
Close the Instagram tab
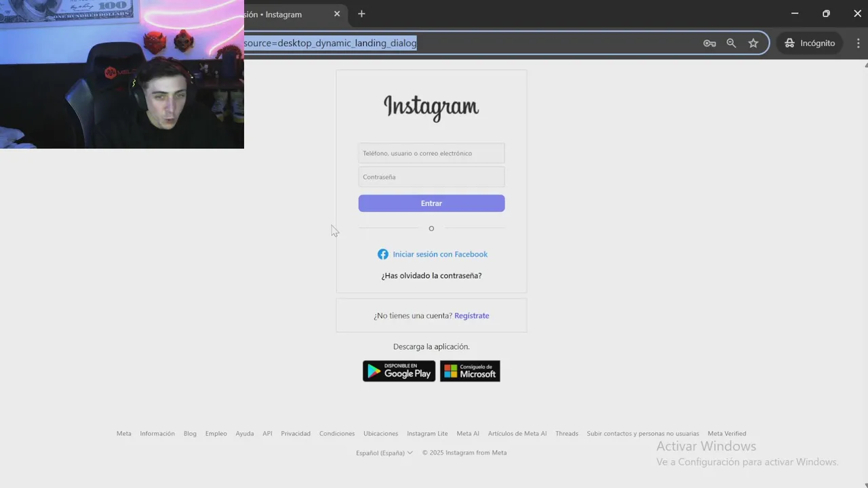click(337, 14)
